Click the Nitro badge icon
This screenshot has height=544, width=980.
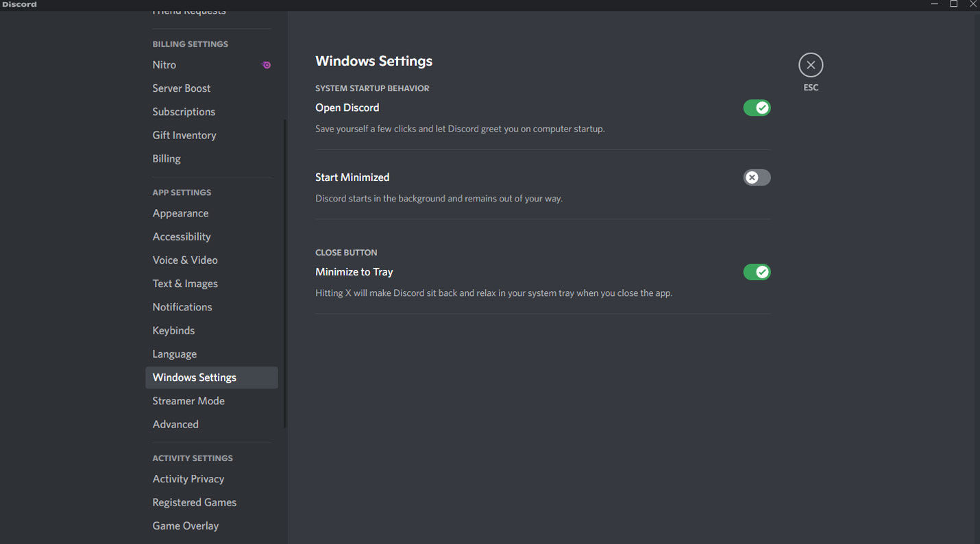tap(266, 64)
